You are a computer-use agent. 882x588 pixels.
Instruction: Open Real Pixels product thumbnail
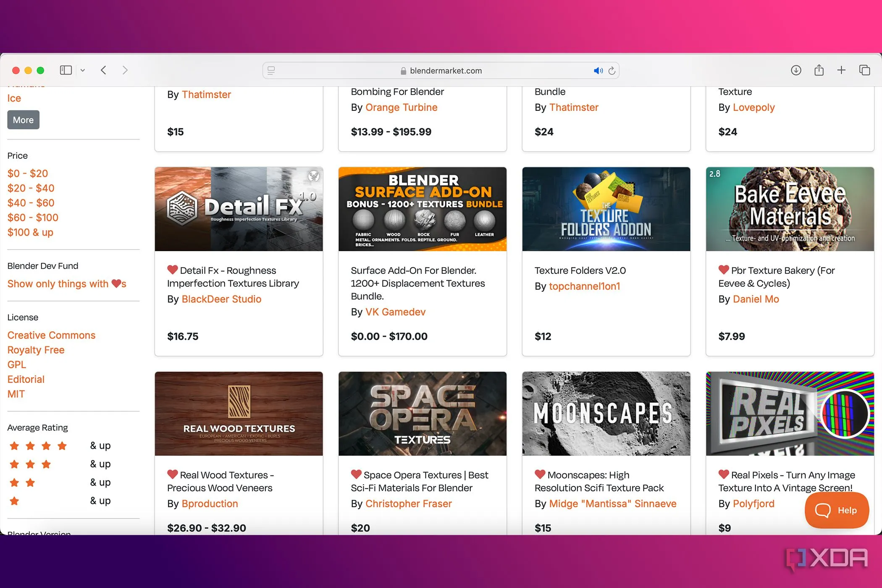click(x=790, y=414)
